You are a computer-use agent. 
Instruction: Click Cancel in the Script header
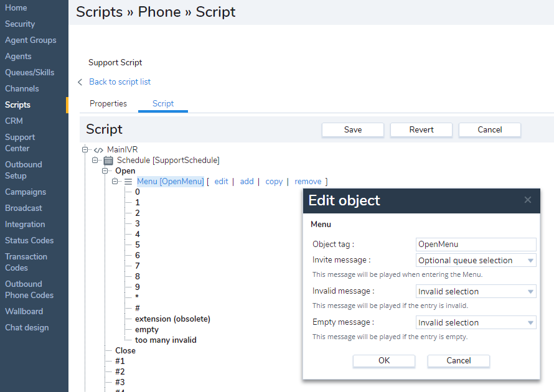point(490,129)
